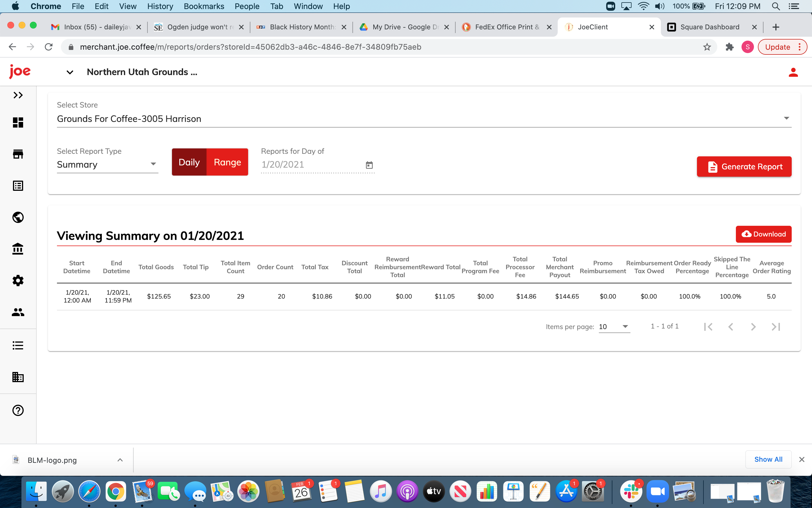This screenshot has width=812, height=508.
Task: Click the $23.00 total tip value
Action: pyautogui.click(x=200, y=296)
